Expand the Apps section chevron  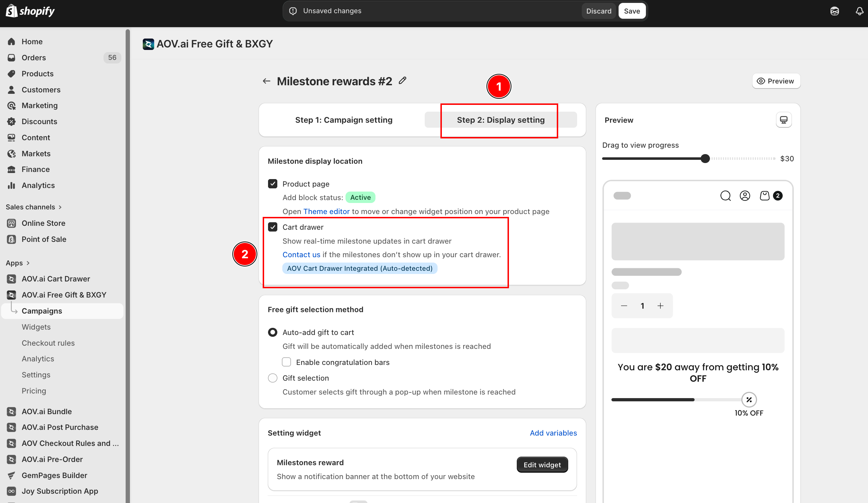point(28,263)
